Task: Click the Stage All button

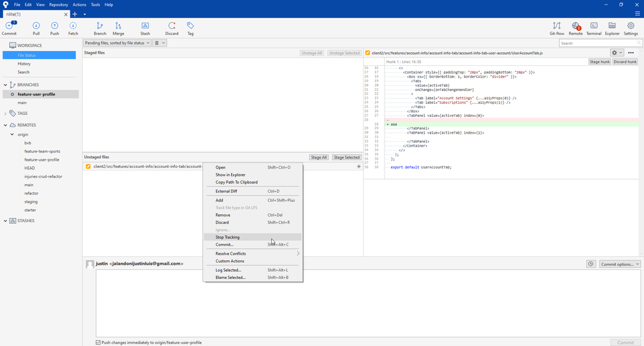Action: pos(319,158)
